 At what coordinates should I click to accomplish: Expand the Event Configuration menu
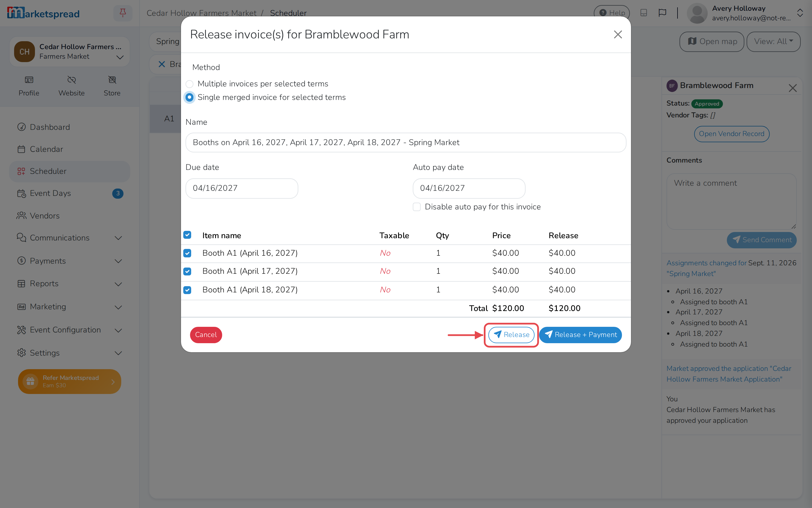tap(69, 330)
